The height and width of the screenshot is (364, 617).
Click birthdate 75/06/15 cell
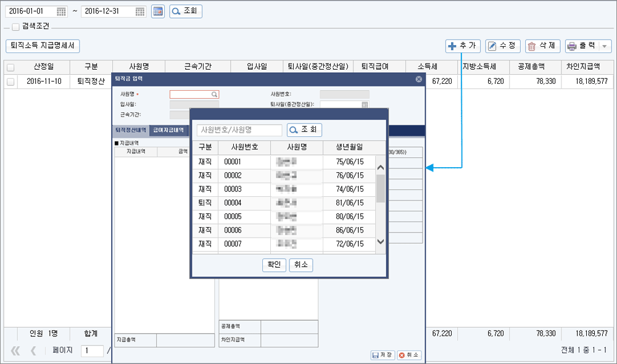[x=349, y=162]
